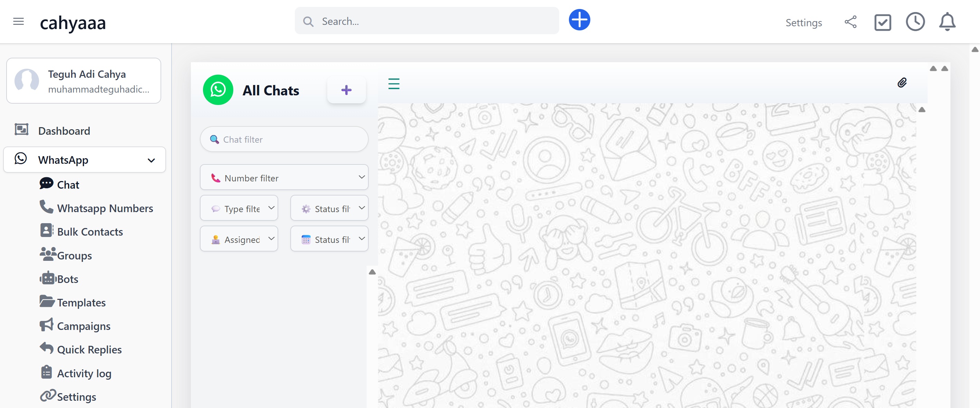Open the Assigned filter dropdown
Viewport: 980px width, 408px height.
pos(239,239)
